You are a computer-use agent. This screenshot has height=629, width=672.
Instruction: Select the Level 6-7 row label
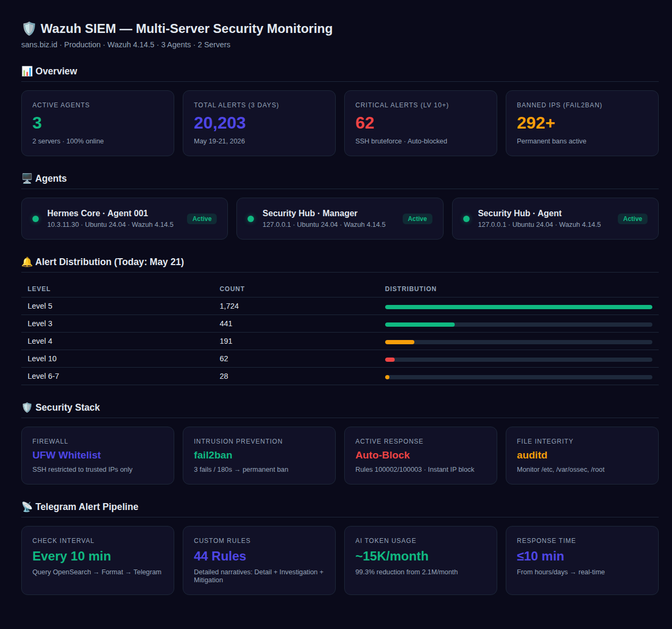43,376
